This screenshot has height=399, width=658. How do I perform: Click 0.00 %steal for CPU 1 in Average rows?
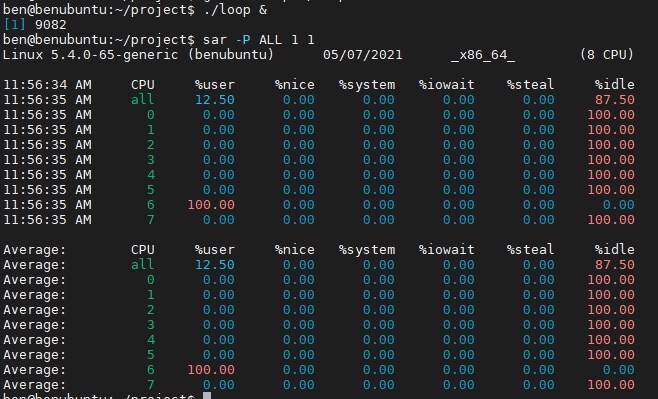pyautogui.click(x=538, y=295)
